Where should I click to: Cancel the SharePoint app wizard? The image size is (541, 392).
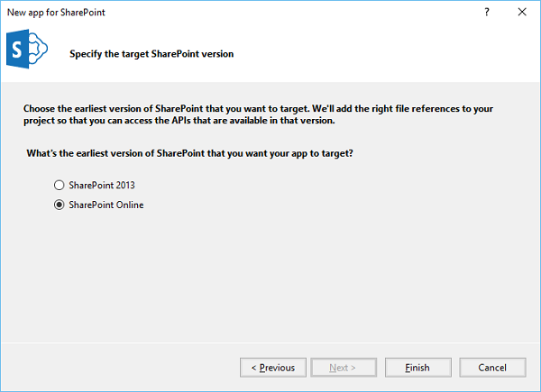492,368
